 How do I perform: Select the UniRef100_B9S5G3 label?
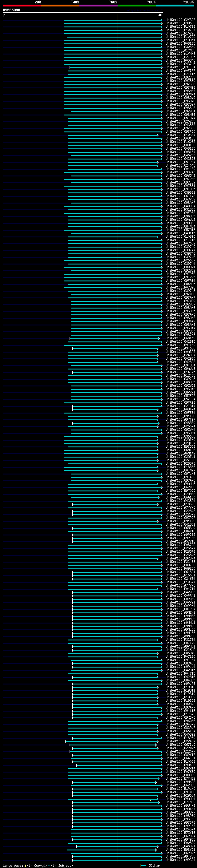180,446
